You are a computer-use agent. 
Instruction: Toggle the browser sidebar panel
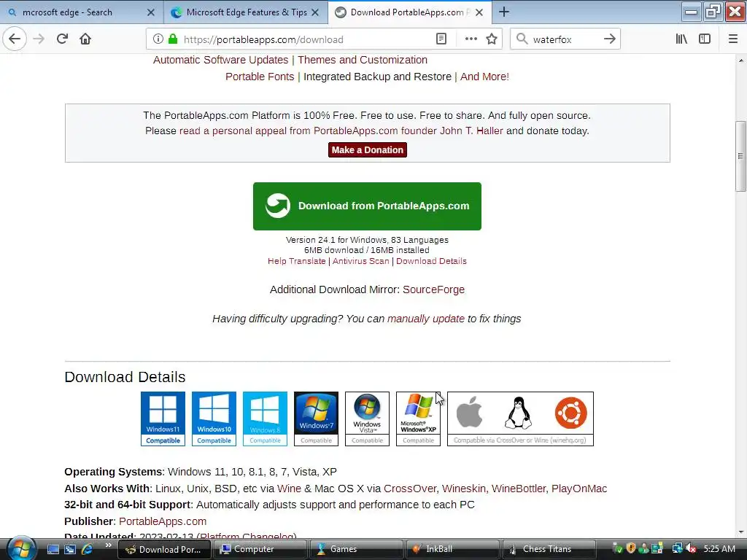point(705,39)
